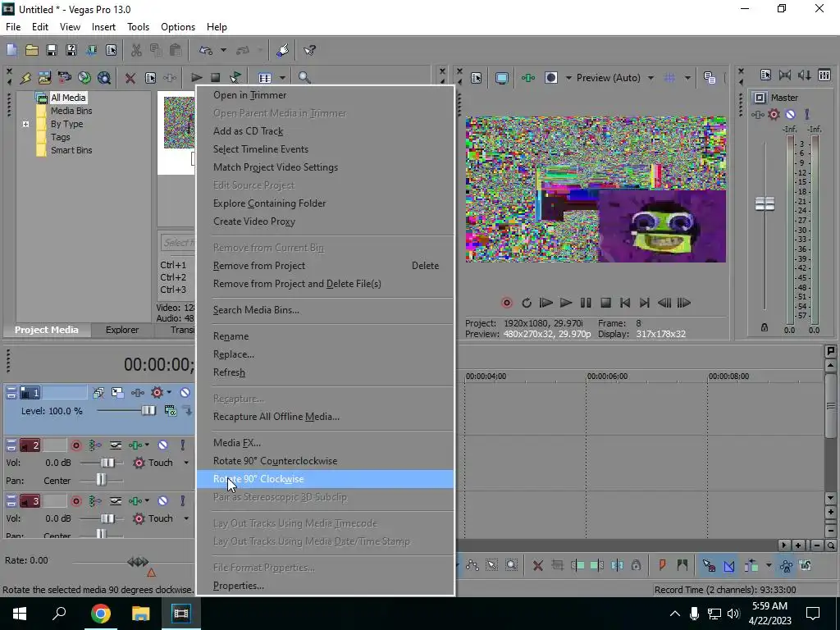This screenshot has width=840, height=630.
Task: Open the Split Screen View dropdown arrow
Action: click(569, 78)
